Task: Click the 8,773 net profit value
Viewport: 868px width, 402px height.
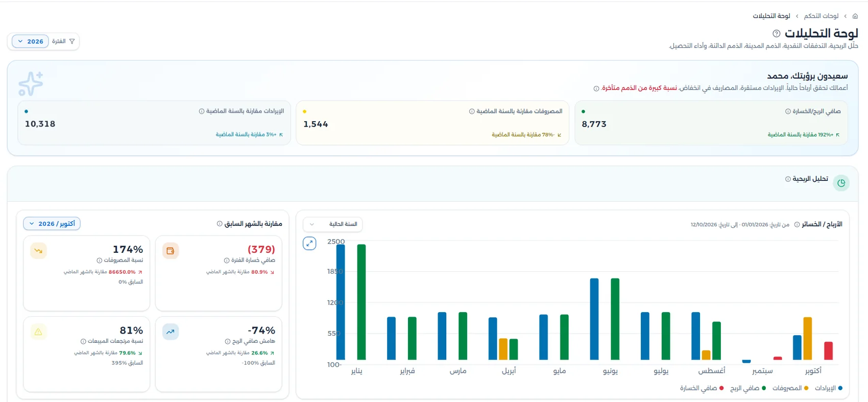Action: pyautogui.click(x=594, y=124)
